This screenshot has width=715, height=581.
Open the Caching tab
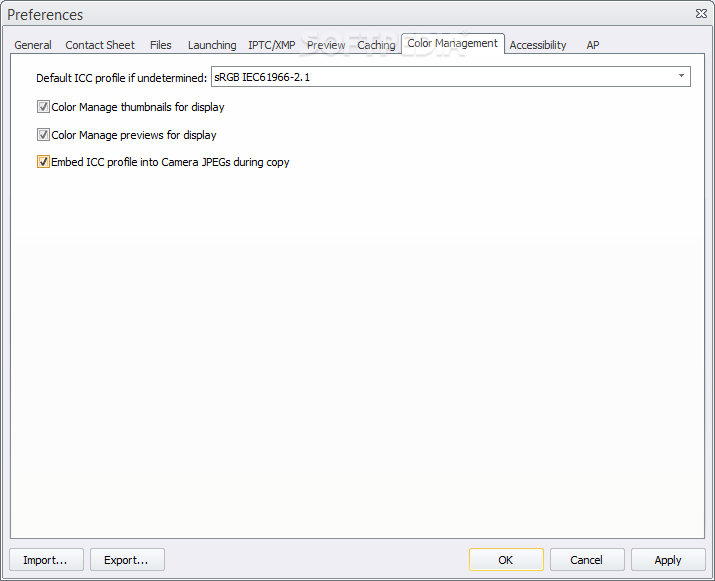(x=376, y=45)
